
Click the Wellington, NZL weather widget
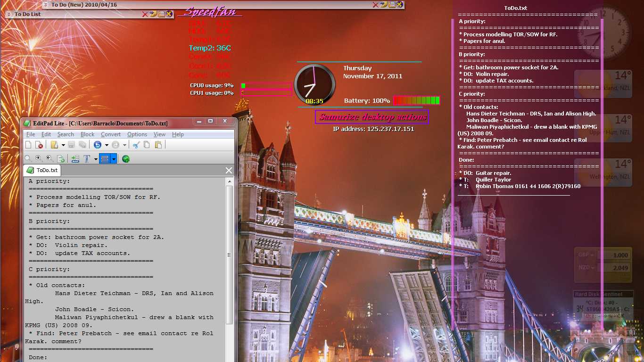click(603, 173)
